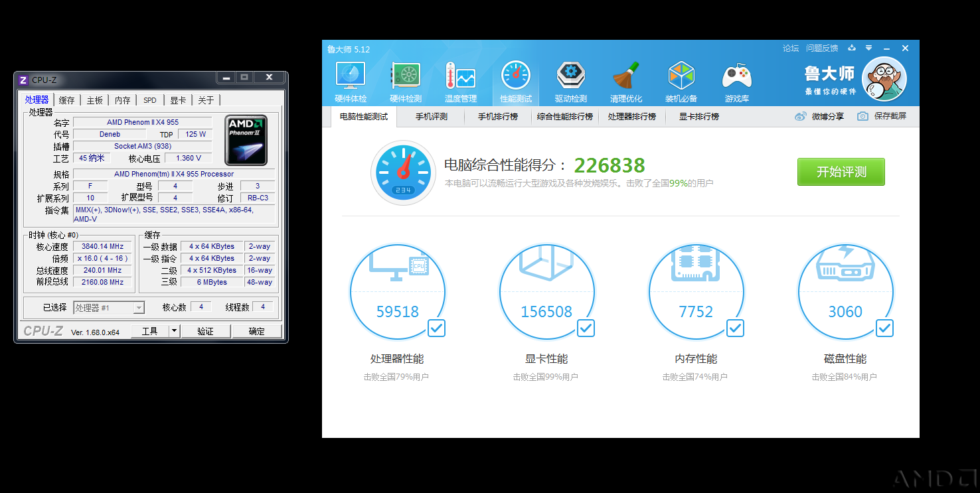Click the Weibo share icon
Screen dimensions: 980x493
(x=801, y=116)
